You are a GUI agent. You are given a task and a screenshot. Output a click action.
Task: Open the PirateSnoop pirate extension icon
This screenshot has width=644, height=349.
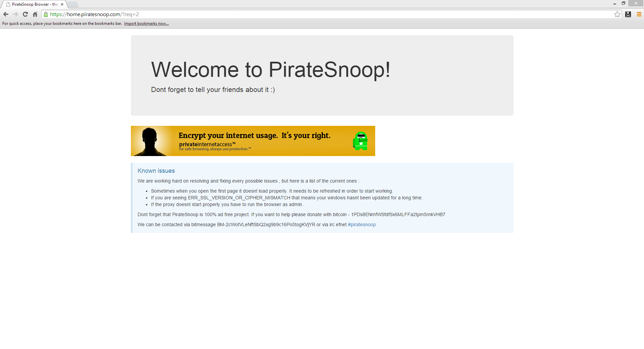point(628,14)
